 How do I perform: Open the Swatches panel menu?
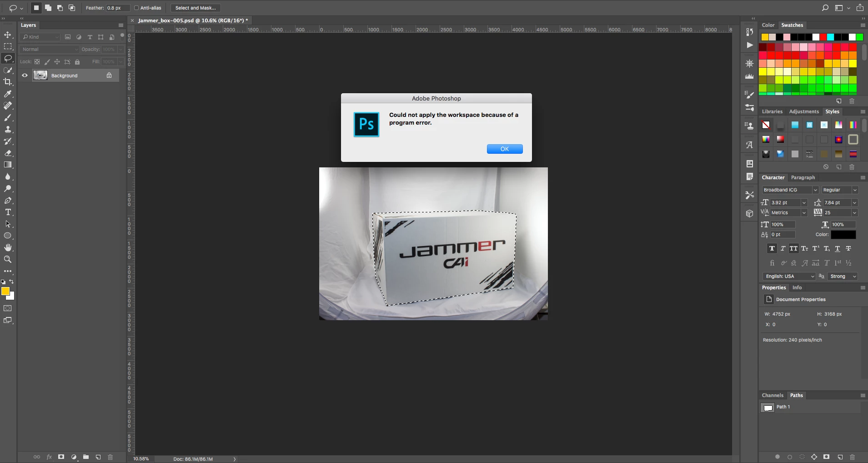(863, 25)
